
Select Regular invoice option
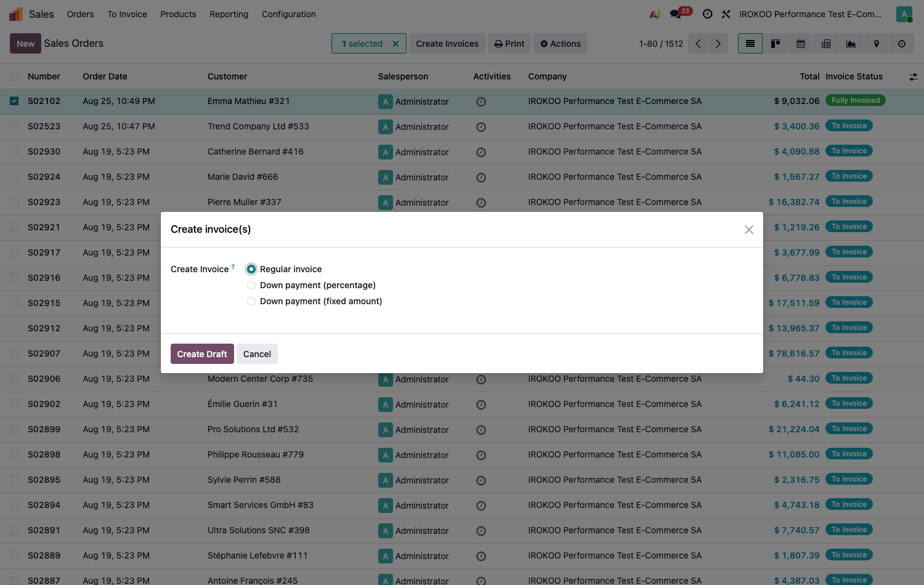coord(251,269)
